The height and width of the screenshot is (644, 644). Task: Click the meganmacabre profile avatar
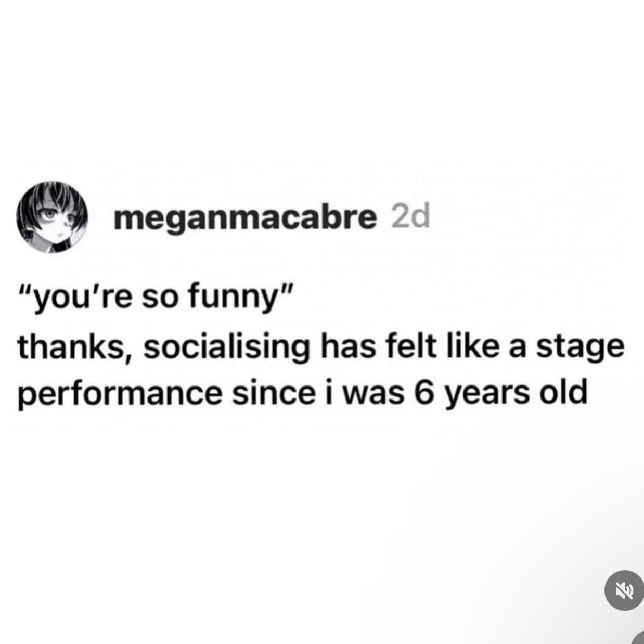51,217
